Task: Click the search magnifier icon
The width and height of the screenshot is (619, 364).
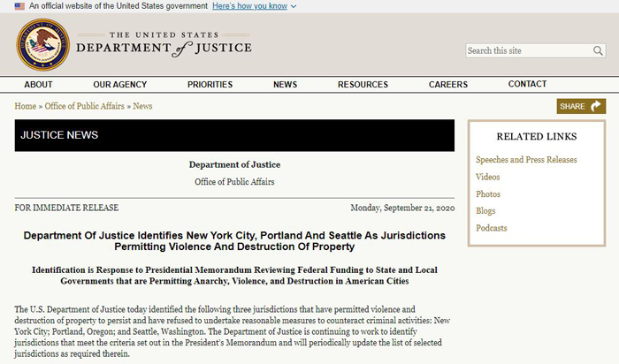Action: pyautogui.click(x=598, y=51)
